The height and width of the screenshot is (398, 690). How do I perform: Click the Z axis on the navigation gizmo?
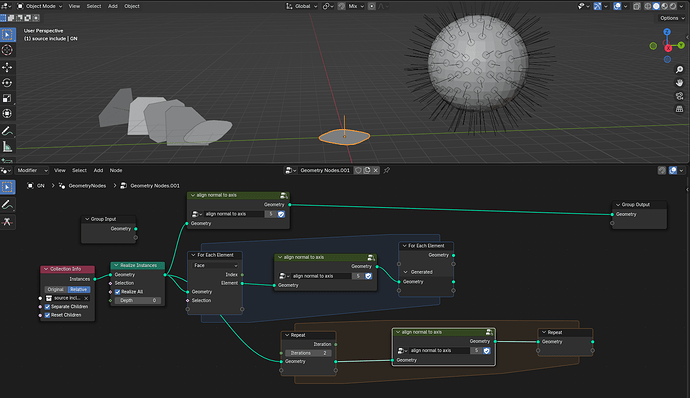point(667,32)
